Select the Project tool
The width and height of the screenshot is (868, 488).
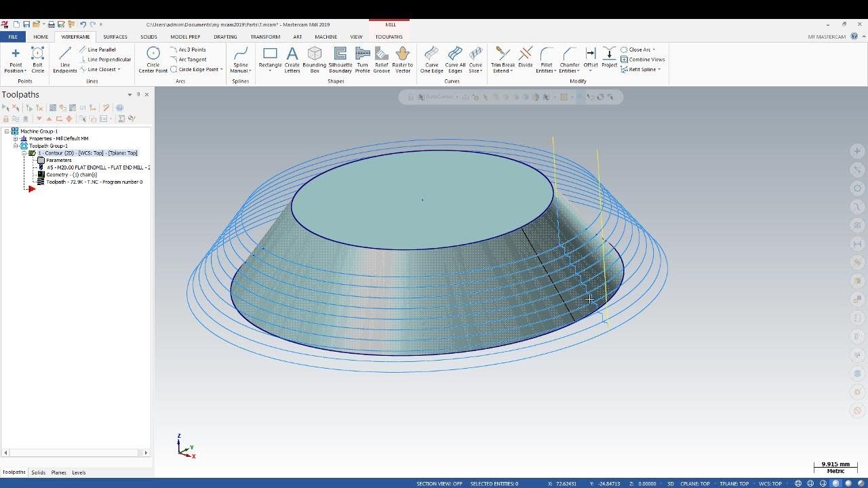(x=610, y=58)
